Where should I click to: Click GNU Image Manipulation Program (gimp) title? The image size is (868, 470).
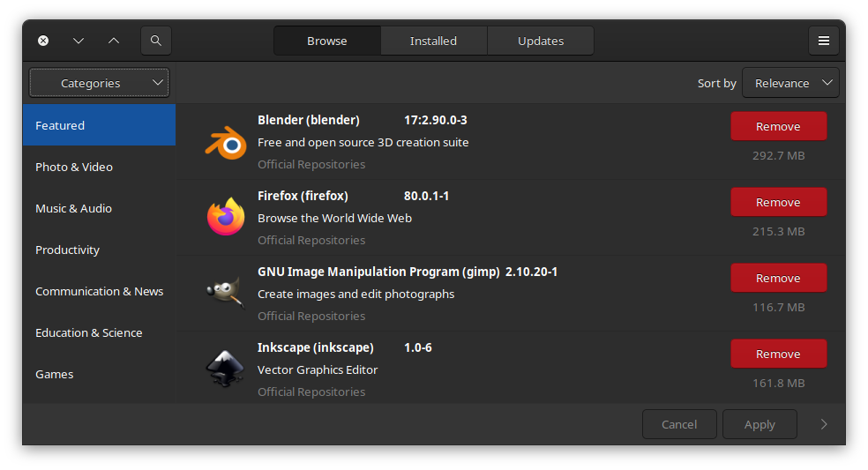click(x=378, y=272)
